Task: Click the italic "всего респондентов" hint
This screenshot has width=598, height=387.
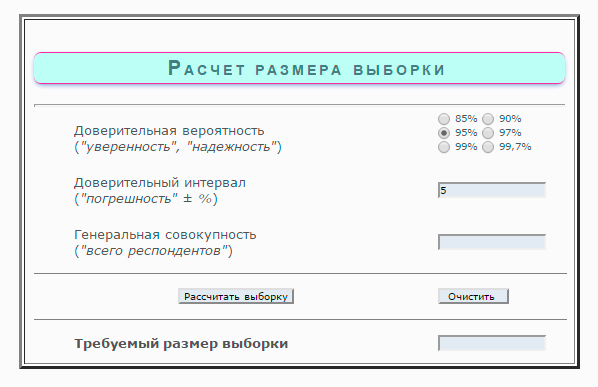Action: pyautogui.click(x=153, y=251)
